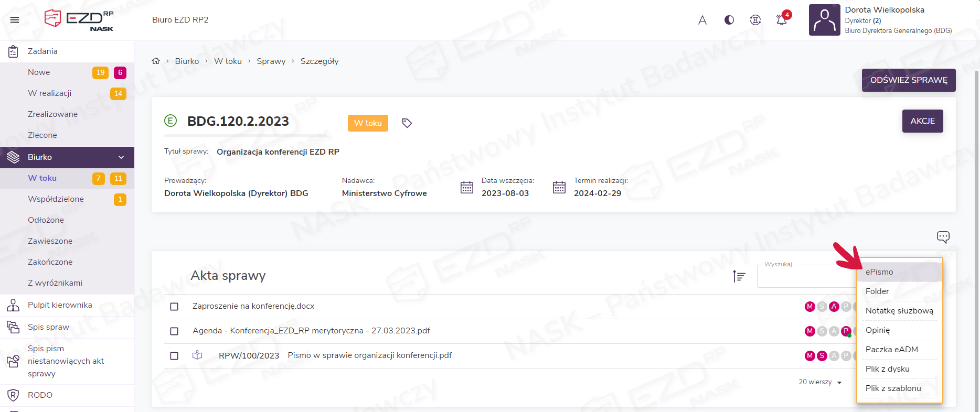Select checkbox for Agenda Konferencja PDF
The image size is (980, 412).
click(x=174, y=331)
